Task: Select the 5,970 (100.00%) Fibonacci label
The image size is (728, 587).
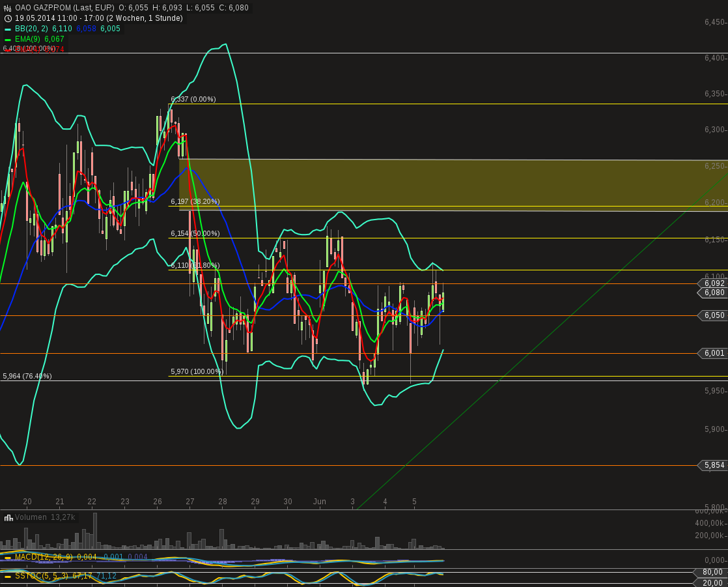Action: point(197,371)
